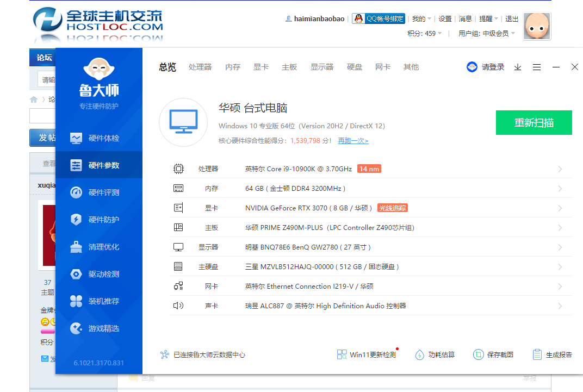Click the 光线追踪 ray tracing badge
Screen dimensions: 583x392
393,208
